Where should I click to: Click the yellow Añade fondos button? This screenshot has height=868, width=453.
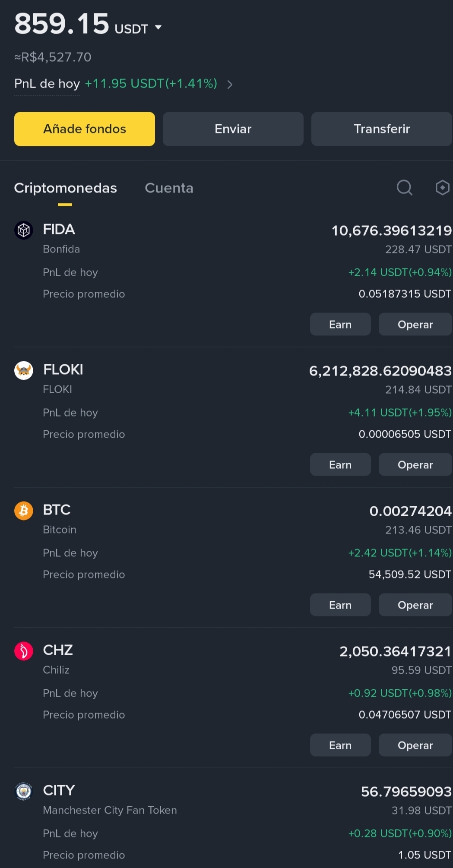point(85,129)
